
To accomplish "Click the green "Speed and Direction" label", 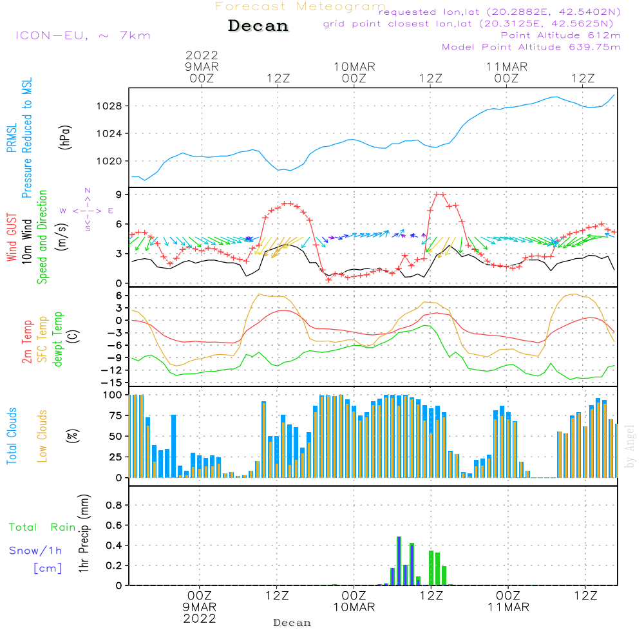I will point(43,237).
